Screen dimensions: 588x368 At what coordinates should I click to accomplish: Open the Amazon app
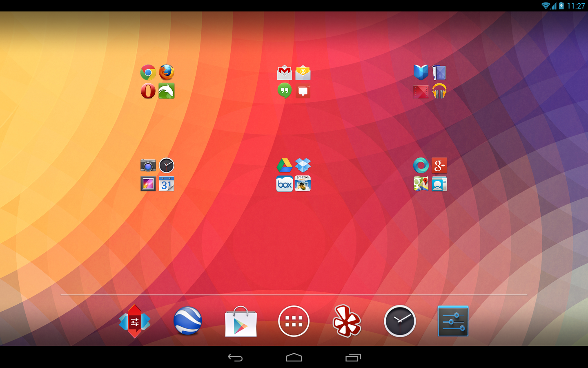[302, 184]
